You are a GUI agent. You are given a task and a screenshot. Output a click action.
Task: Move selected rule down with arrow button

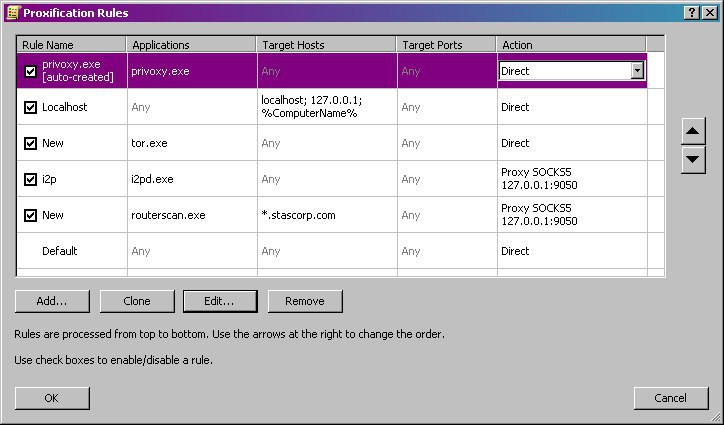693,160
